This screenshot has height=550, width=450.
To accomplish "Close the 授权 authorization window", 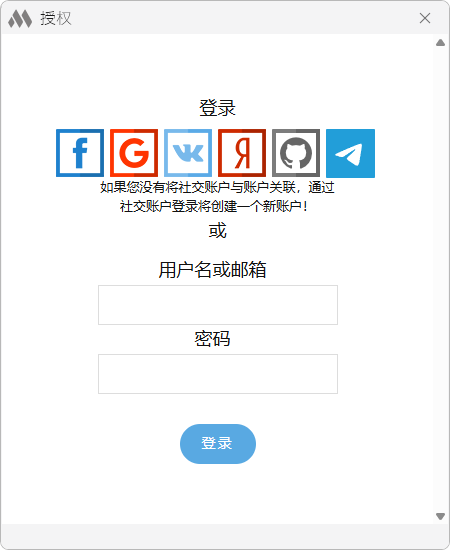I will pyautogui.click(x=425, y=18).
